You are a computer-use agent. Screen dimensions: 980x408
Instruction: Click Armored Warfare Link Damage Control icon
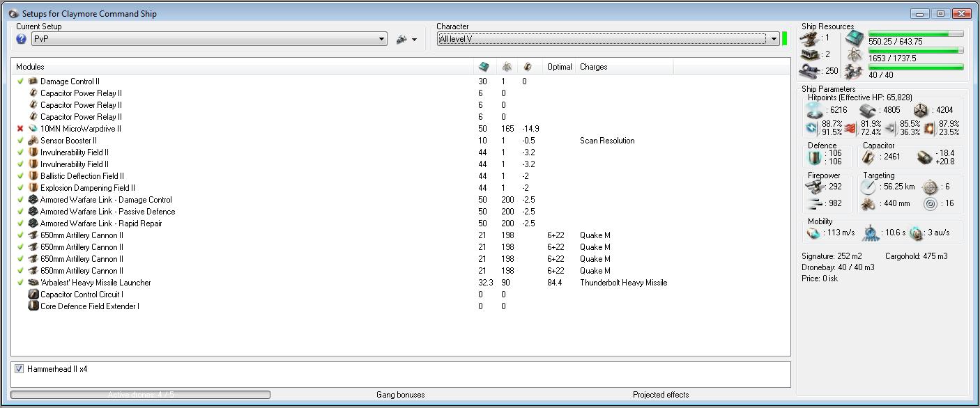tap(33, 200)
